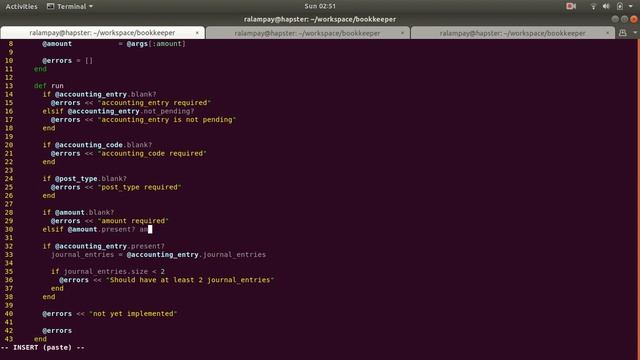Expand the system menu arrow in the top bar

pos(631,6)
